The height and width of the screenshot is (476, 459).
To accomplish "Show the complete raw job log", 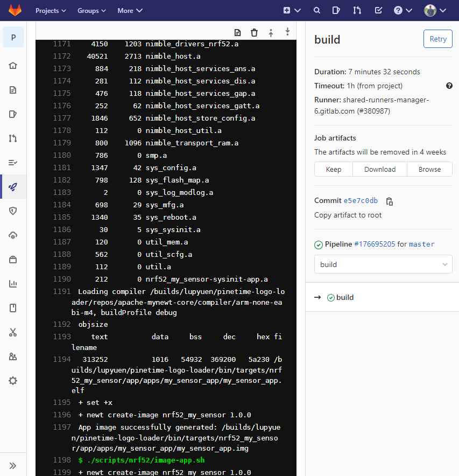I will pos(238,33).
